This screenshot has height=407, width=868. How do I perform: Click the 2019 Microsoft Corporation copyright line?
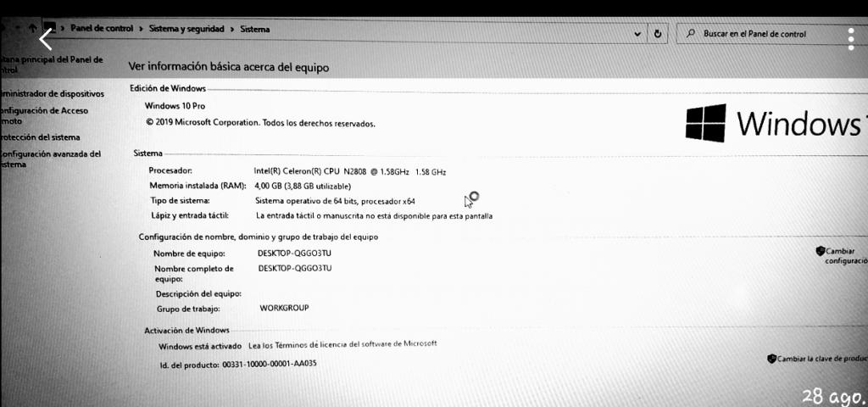[260, 123]
